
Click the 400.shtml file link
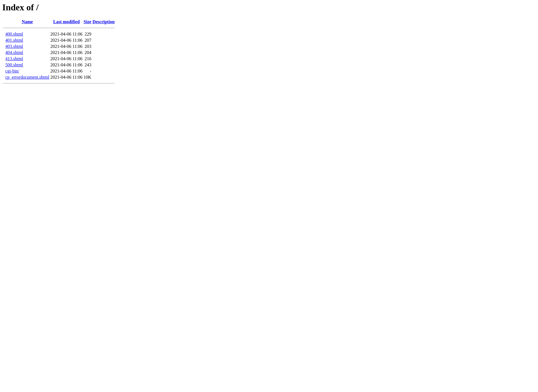coord(14,34)
